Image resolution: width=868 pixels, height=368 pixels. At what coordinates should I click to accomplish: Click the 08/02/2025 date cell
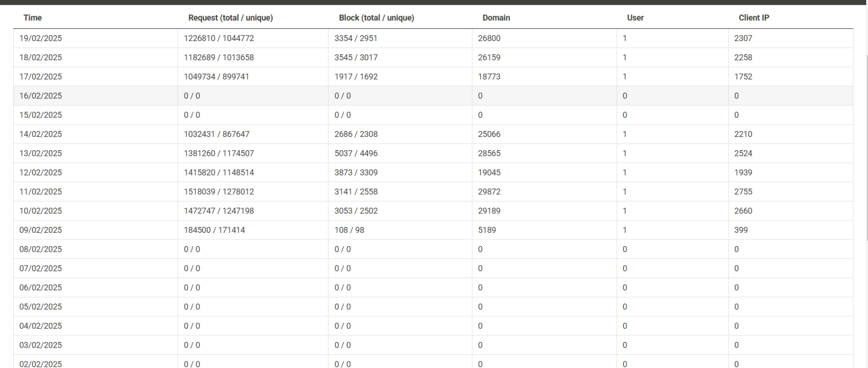[41, 249]
